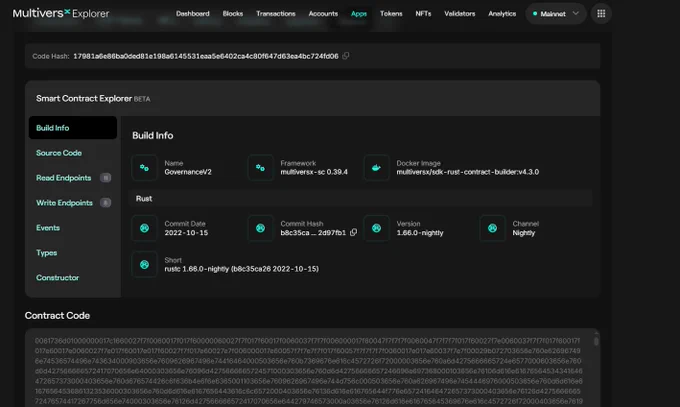Click the multiversx-sc 0.39.4 framework value
Screen dimensions: 680x407
point(314,172)
